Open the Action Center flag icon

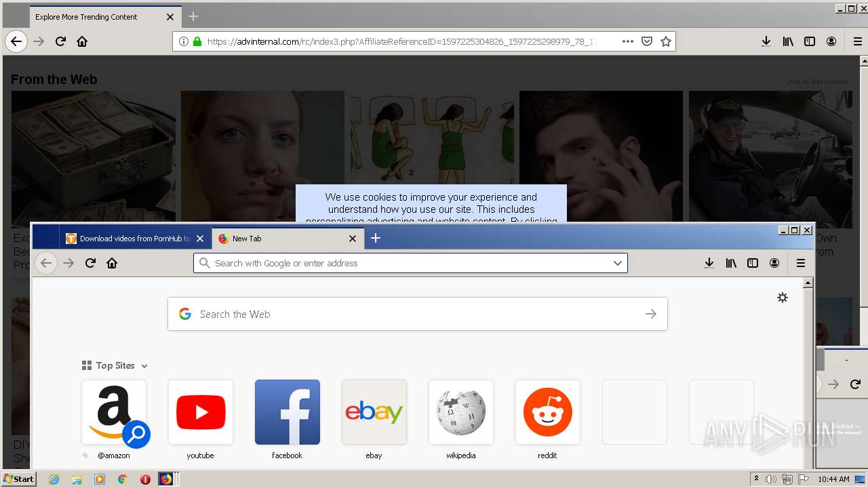pyautogui.click(x=804, y=479)
